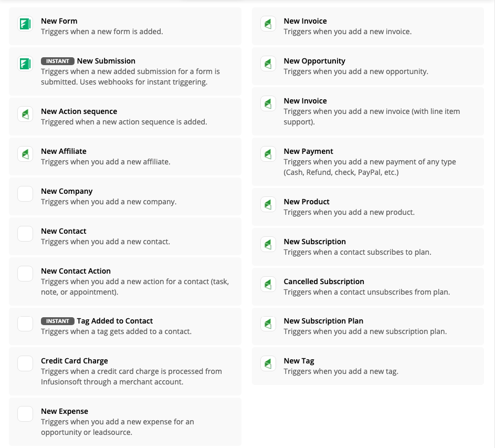The height and width of the screenshot is (448, 495).
Task: Click the New Action sequence icon
Action: click(25, 114)
